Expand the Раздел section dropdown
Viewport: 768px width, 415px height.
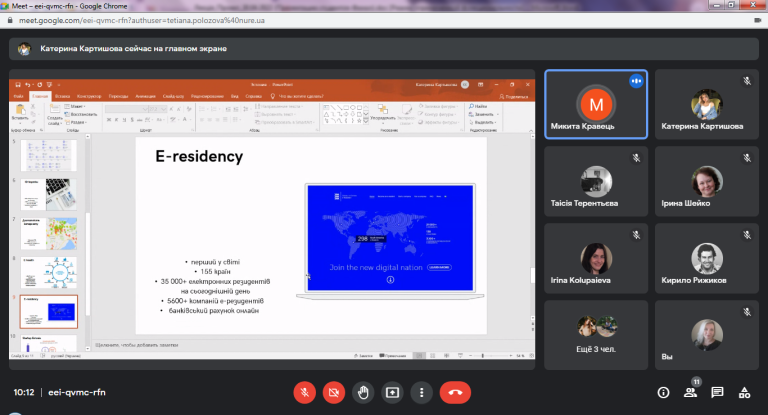pyautogui.click(x=76, y=122)
